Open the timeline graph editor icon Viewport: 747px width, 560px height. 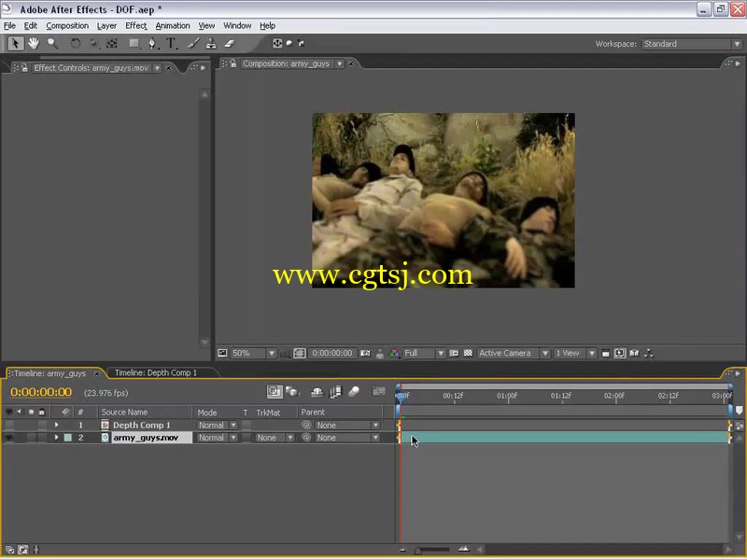pyautogui.click(x=379, y=391)
